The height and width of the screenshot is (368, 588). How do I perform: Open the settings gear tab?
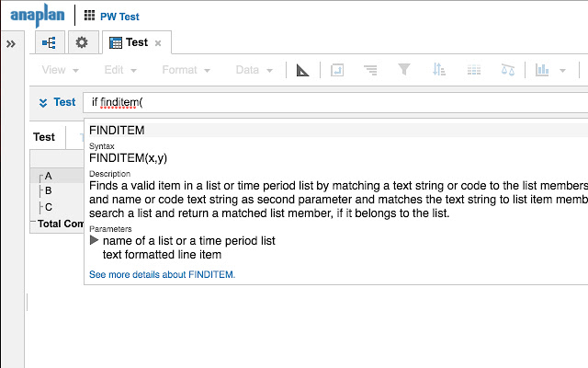click(82, 42)
